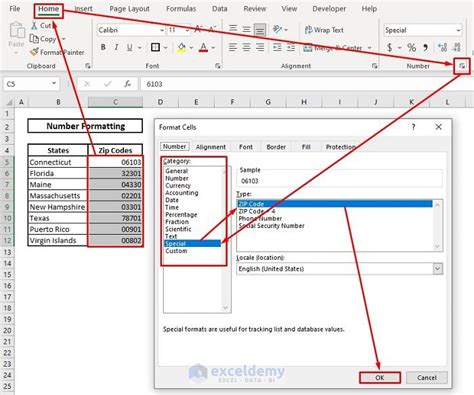The width and height of the screenshot is (474, 395).
Task: Select ZIP Code + 4 type
Action: (x=257, y=211)
